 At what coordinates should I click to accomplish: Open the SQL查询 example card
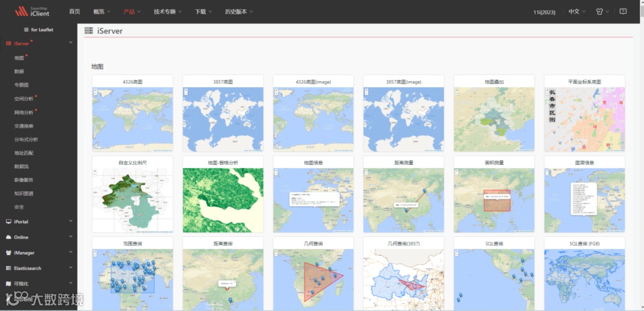(494, 274)
